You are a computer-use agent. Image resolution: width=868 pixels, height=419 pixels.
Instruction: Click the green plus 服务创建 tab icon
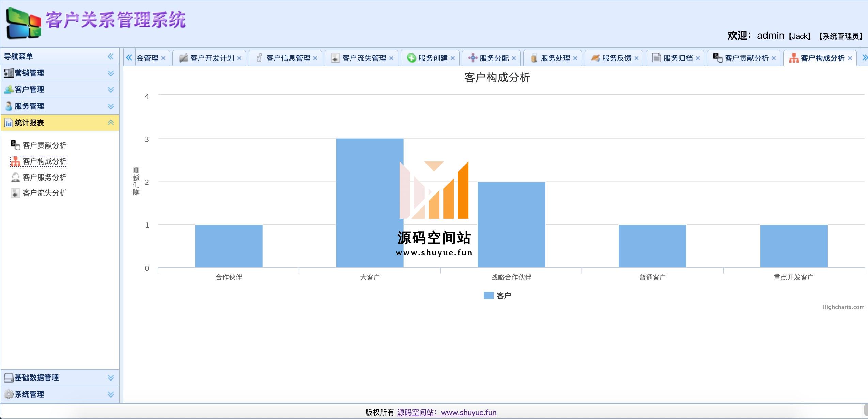tap(412, 58)
